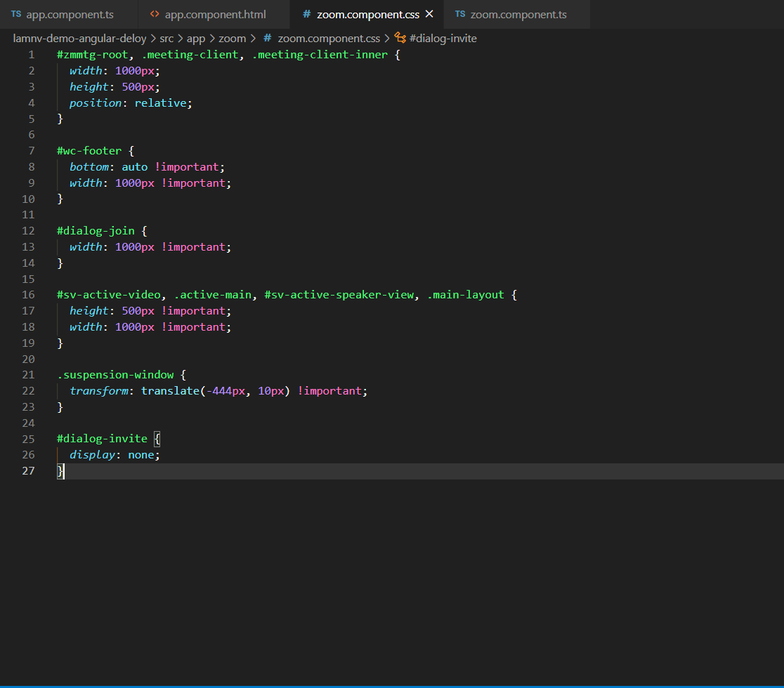Screen dimensions: 784x688
Task: Open the zoom.component.ts tab
Action: pyautogui.click(x=518, y=14)
